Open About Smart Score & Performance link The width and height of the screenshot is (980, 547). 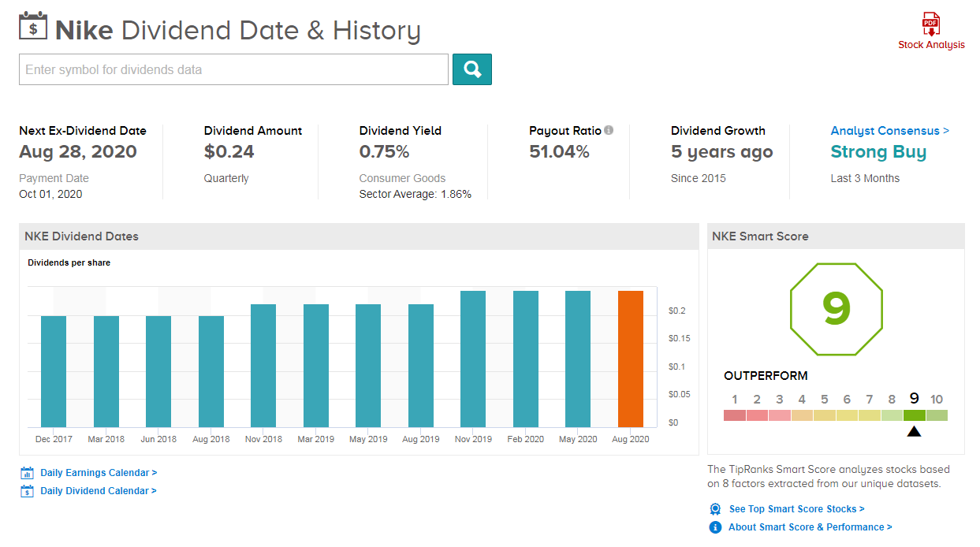(810, 527)
